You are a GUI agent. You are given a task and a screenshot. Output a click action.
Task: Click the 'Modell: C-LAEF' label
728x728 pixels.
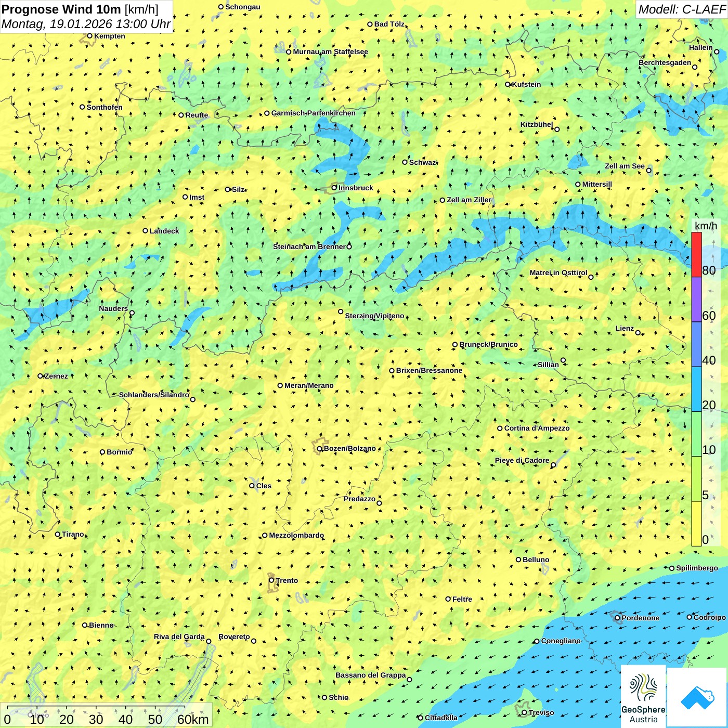(x=682, y=9)
